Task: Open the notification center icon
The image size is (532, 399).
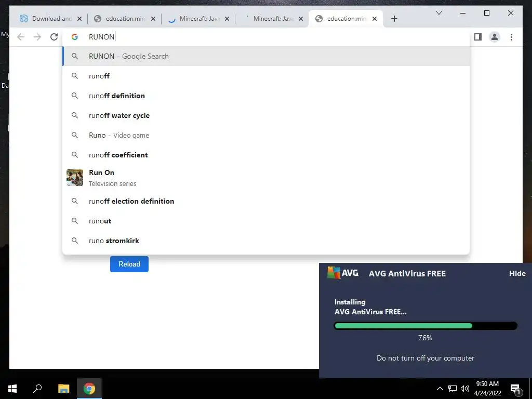Action: click(516, 389)
